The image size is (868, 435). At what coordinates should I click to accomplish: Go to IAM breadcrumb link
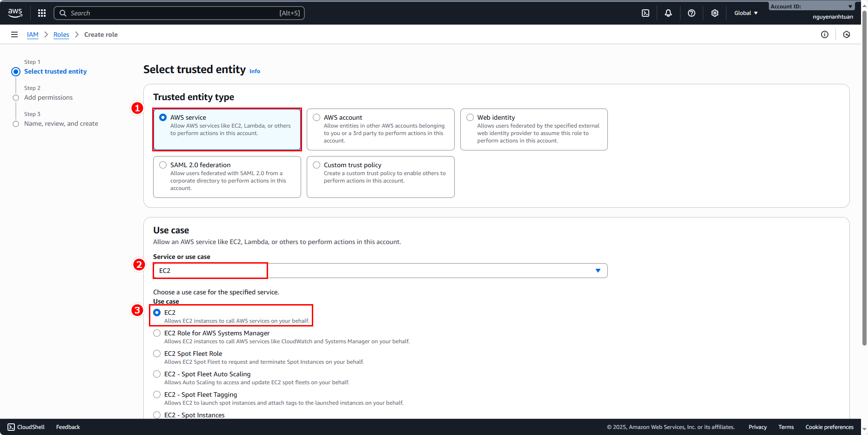pyautogui.click(x=33, y=34)
